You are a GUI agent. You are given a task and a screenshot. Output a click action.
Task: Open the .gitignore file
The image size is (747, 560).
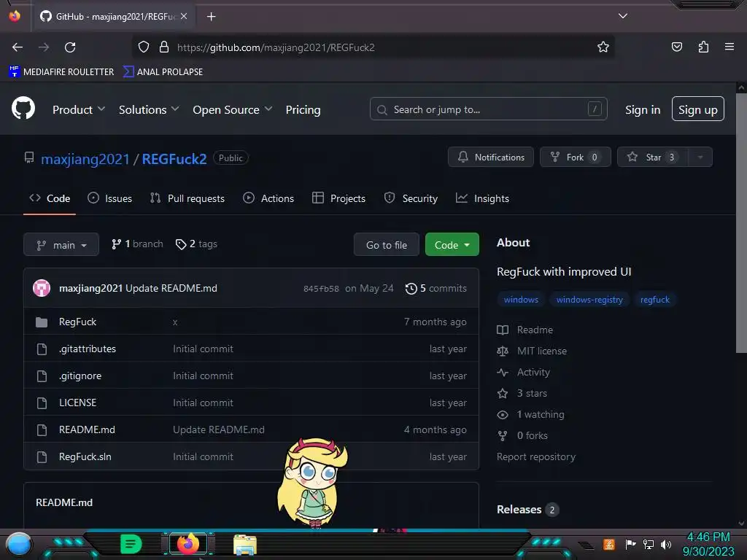click(80, 376)
